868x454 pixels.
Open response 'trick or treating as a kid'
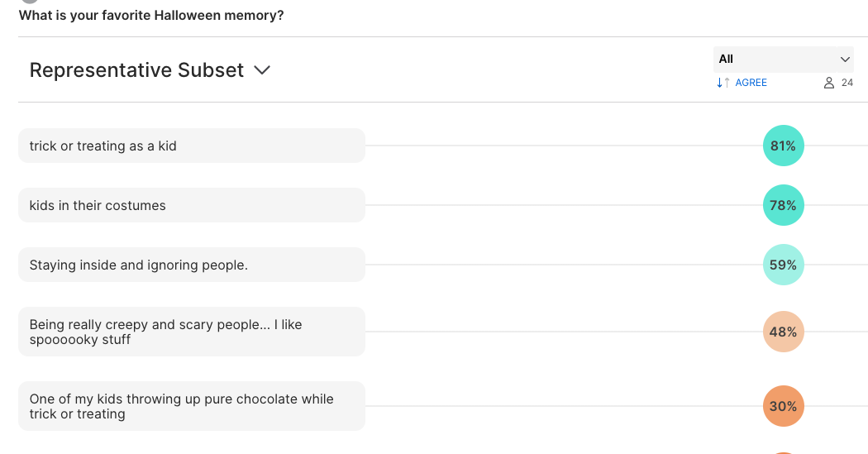tap(192, 146)
